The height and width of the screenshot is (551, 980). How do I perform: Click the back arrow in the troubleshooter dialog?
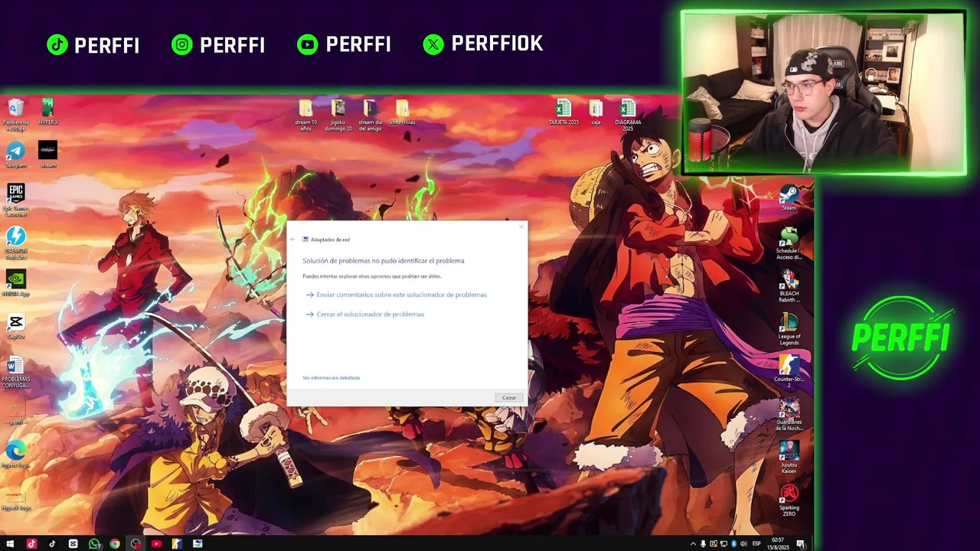pos(292,240)
